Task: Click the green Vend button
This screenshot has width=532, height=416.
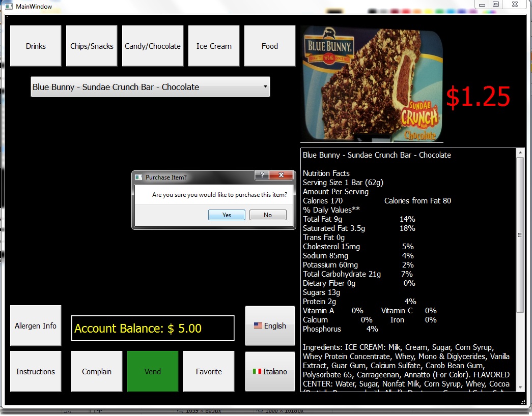Action: [153, 371]
